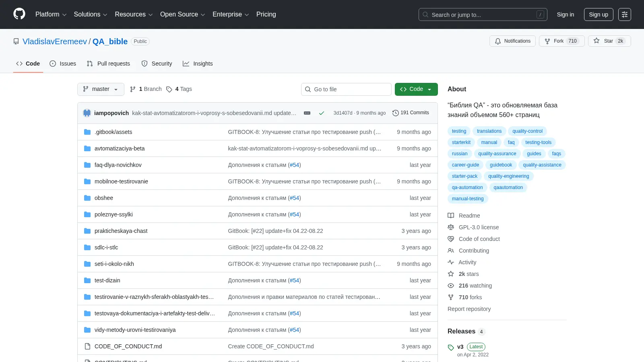Click the 191 Commits history icon
Viewport: 644px width, 362px height.
(396, 113)
